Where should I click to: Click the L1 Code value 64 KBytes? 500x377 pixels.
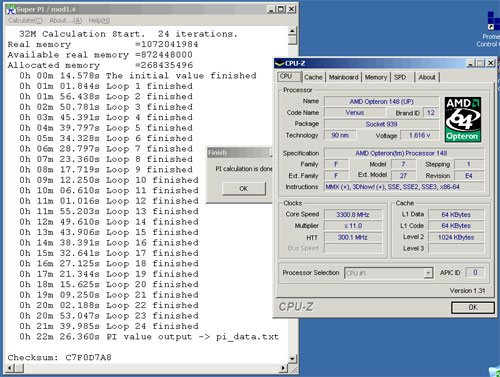[456, 226]
